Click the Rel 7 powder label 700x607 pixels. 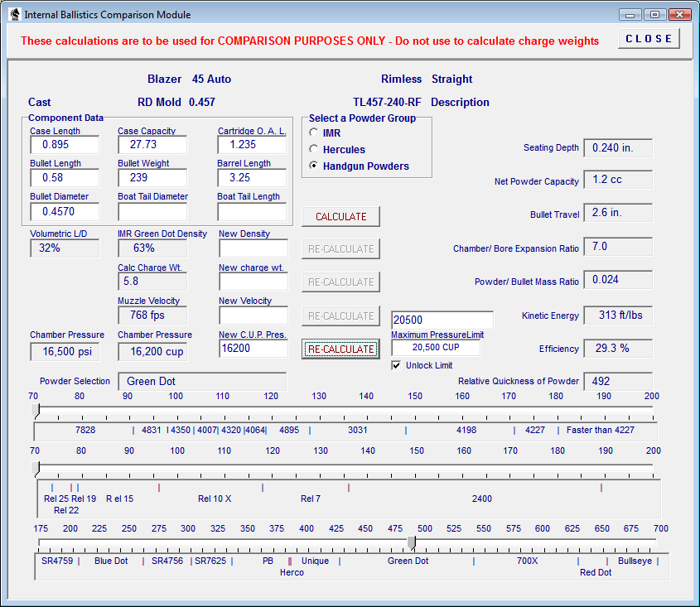311,499
